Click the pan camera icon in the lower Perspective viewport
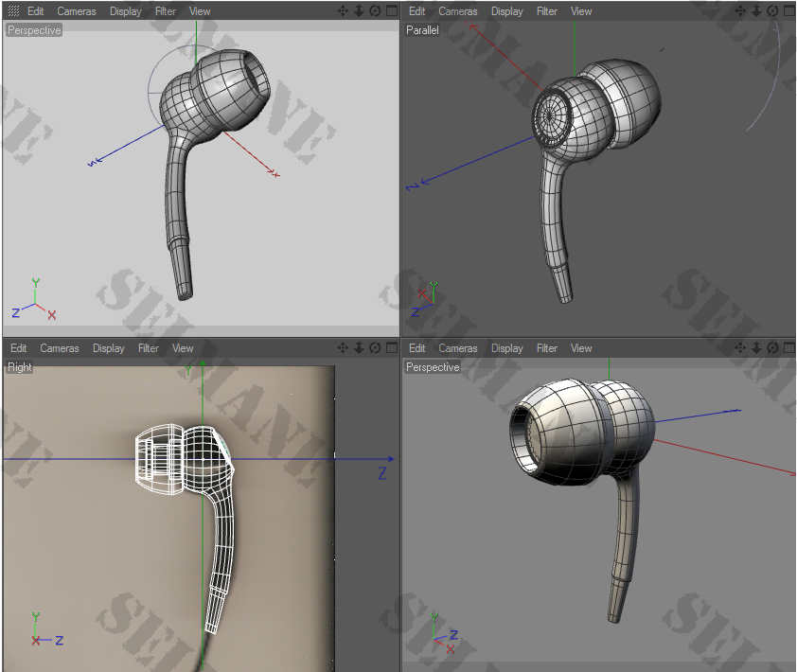This screenshot has width=797, height=672. click(x=740, y=347)
